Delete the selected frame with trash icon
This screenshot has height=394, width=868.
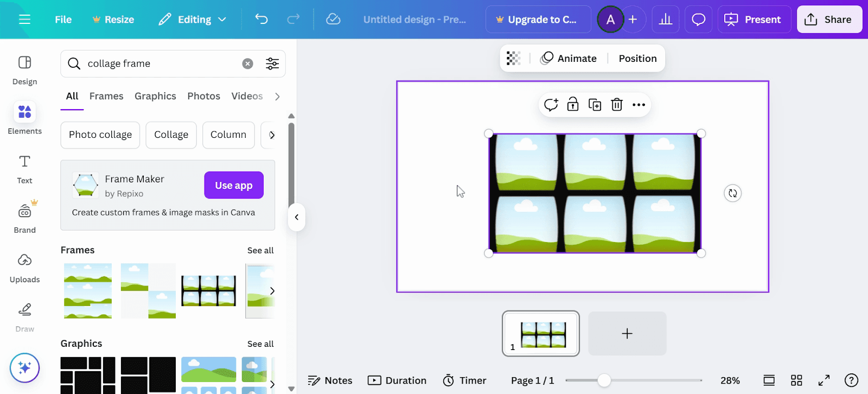tap(617, 105)
